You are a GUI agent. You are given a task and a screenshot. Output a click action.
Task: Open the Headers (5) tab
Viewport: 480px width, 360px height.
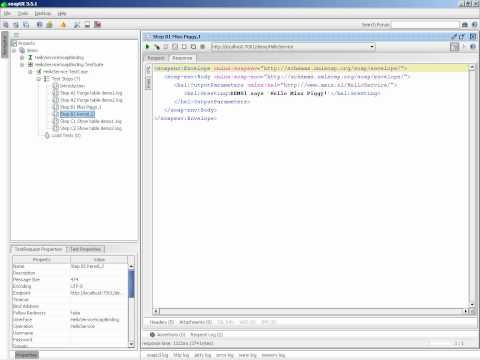[x=162, y=322]
